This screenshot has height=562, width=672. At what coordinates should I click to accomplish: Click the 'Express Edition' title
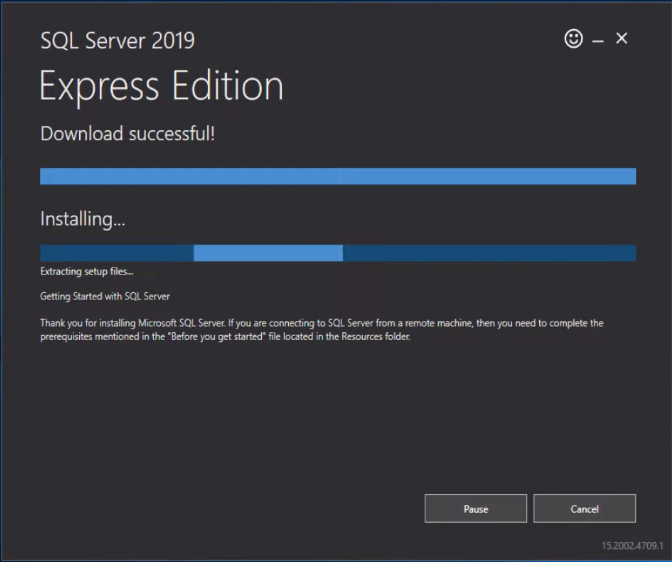161,87
